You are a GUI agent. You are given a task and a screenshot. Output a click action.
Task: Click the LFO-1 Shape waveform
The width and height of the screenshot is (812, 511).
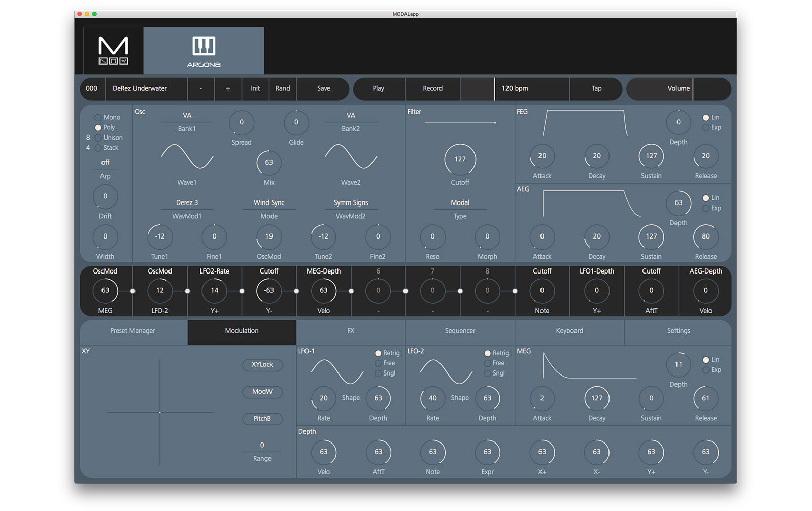pyautogui.click(x=337, y=372)
